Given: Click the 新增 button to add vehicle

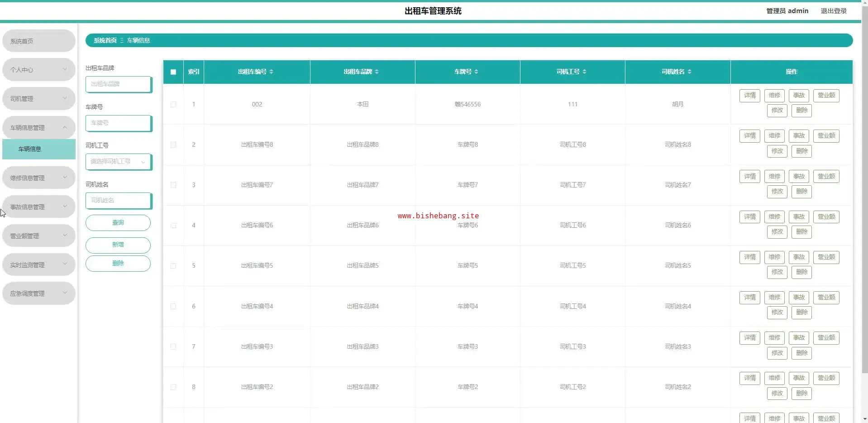Looking at the screenshot, I should [x=118, y=245].
